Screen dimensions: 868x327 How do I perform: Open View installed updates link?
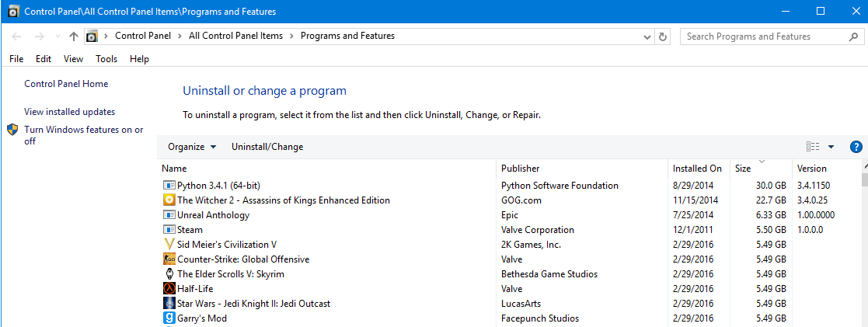pyautogui.click(x=70, y=112)
